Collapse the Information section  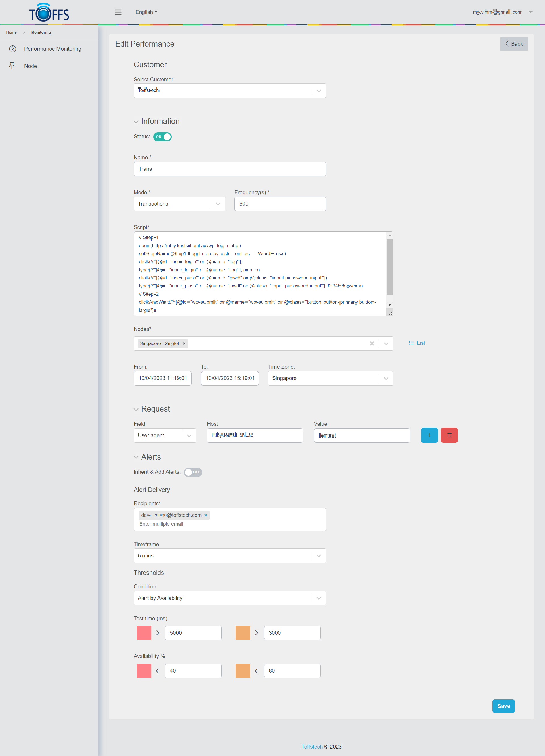136,122
